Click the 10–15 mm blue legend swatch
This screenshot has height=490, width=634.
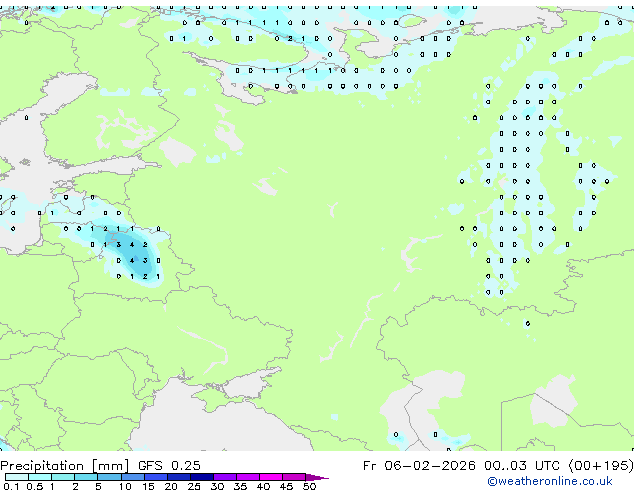133,477
